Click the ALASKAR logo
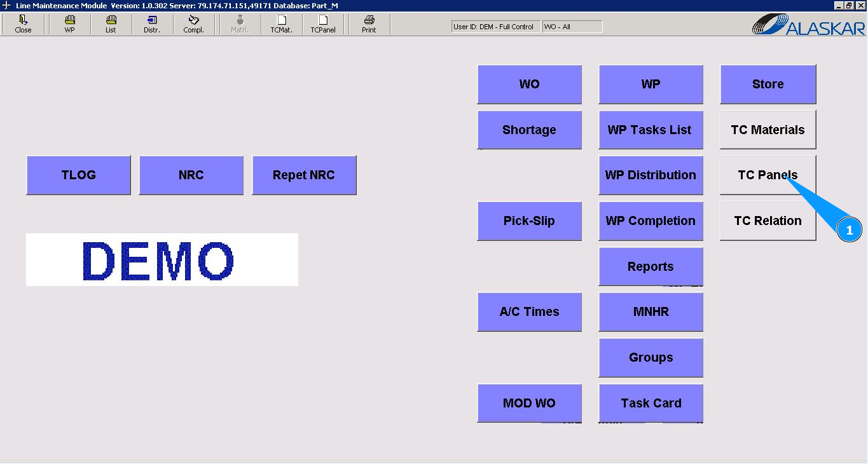 coord(808,25)
